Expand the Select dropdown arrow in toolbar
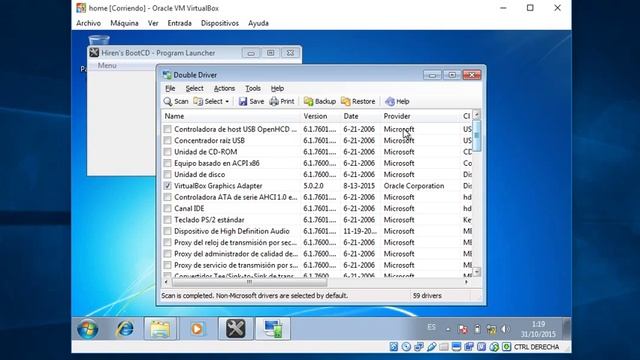The width and height of the screenshot is (640, 360). pos(227,102)
